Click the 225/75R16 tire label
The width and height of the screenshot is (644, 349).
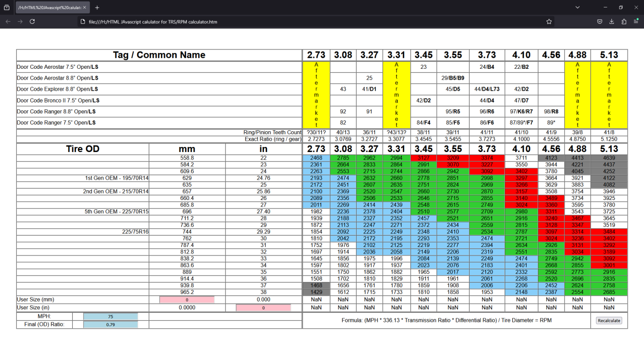135,232
